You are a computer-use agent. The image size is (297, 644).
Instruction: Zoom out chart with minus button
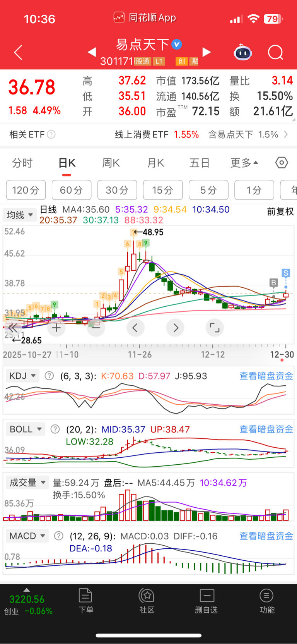point(96,328)
